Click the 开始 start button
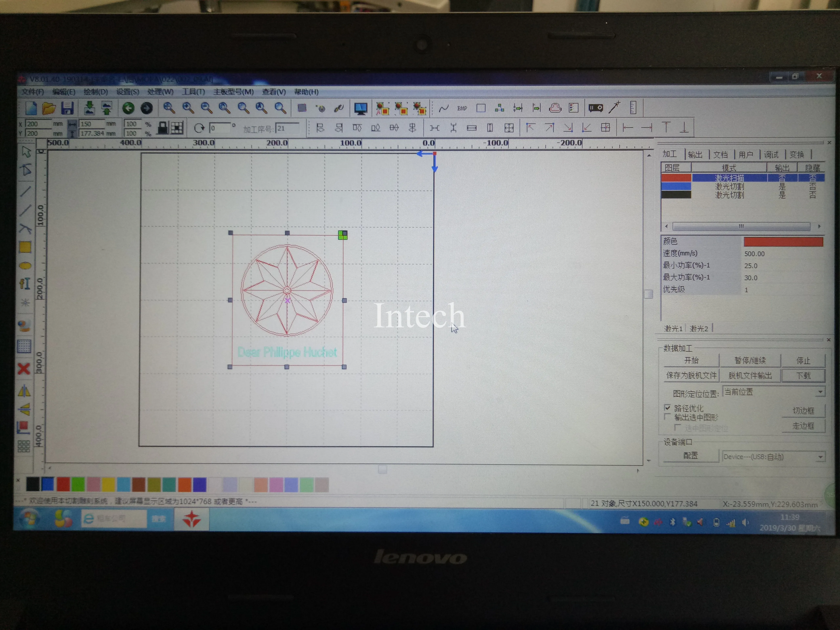The height and width of the screenshot is (630, 840). click(x=691, y=360)
